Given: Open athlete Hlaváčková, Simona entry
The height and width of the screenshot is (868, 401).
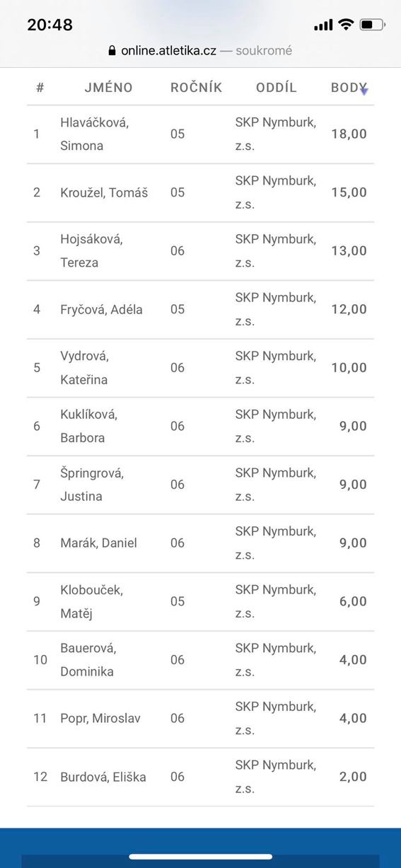Looking at the screenshot, I should [x=94, y=134].
